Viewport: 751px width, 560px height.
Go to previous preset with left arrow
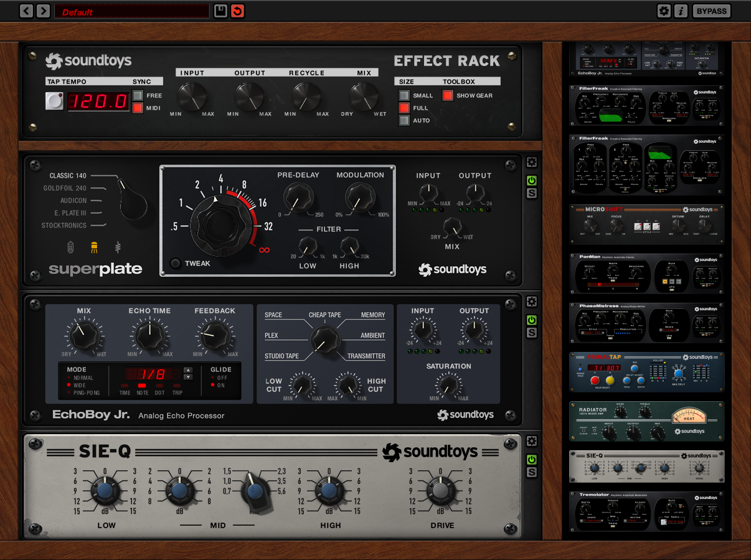click(26, 11)
